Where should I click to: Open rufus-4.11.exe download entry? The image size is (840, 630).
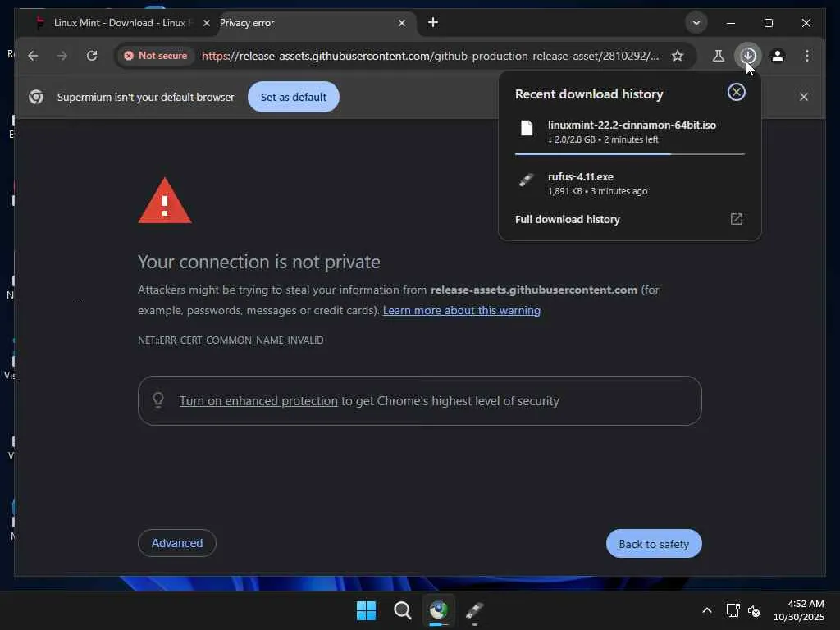pos(630,183)
